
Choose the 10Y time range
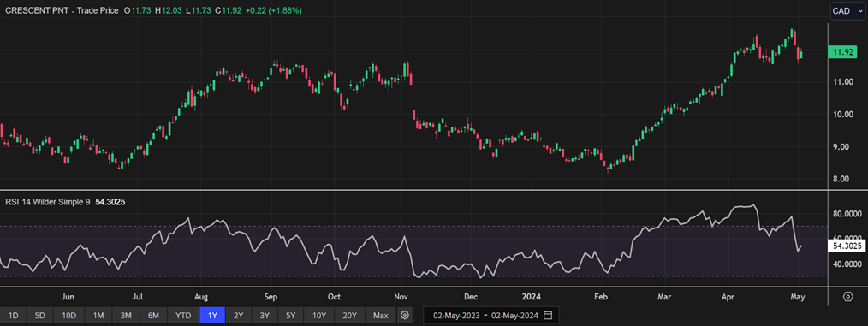(x=319, y=316)
